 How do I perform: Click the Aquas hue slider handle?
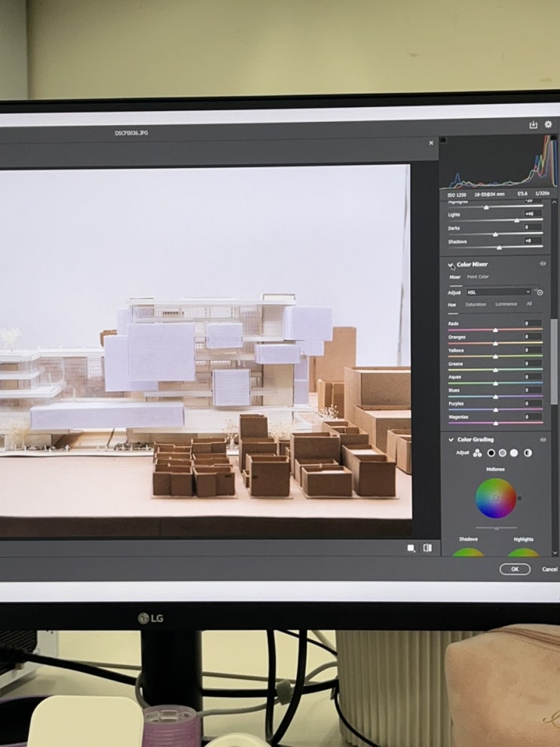[x=495, y=383]
